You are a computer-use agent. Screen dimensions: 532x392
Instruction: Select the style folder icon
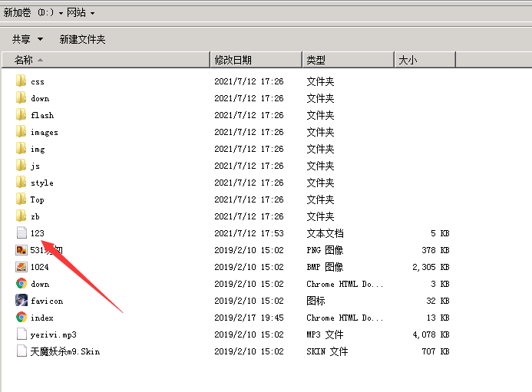[21, 182]
